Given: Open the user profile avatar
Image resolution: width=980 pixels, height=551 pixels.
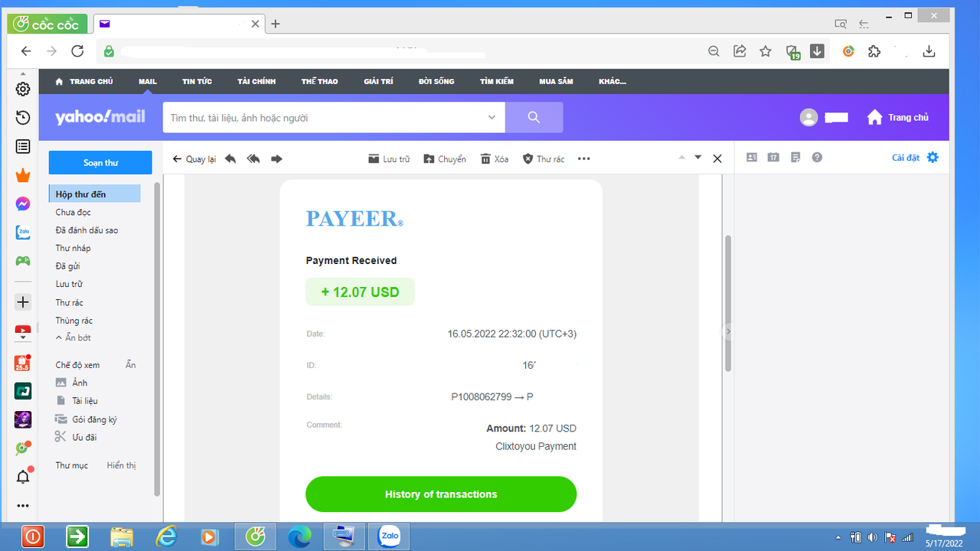Looking at the screenshot, I should pyautogui.click(x=808, y=117).
